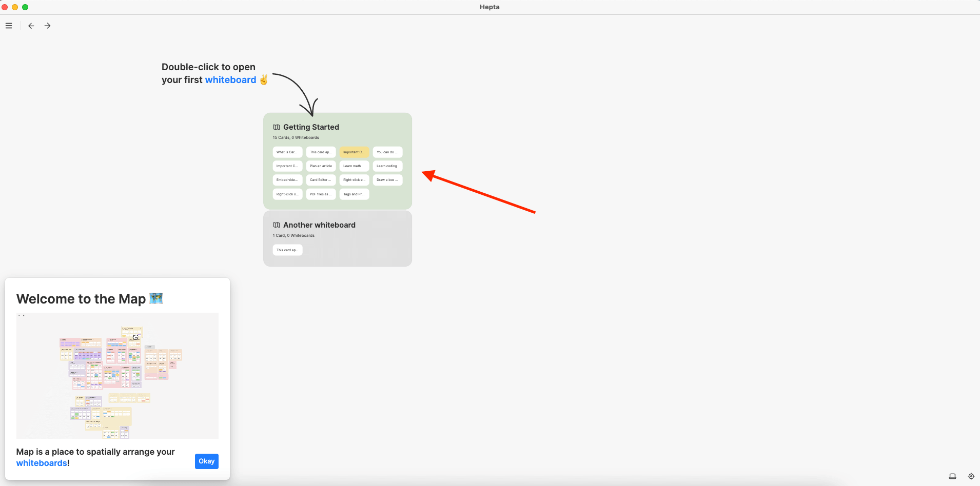Go forward using the right arrow

[48, 26]
